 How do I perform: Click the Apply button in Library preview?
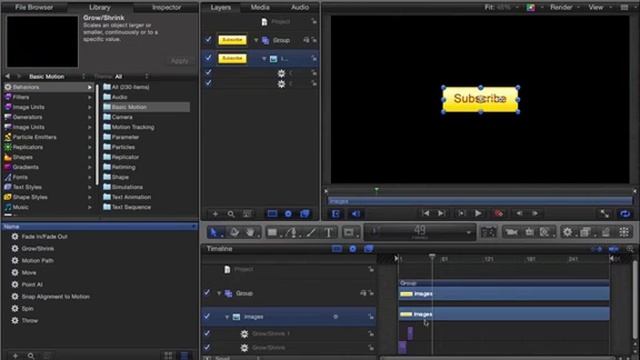click(x=180, y=61)
